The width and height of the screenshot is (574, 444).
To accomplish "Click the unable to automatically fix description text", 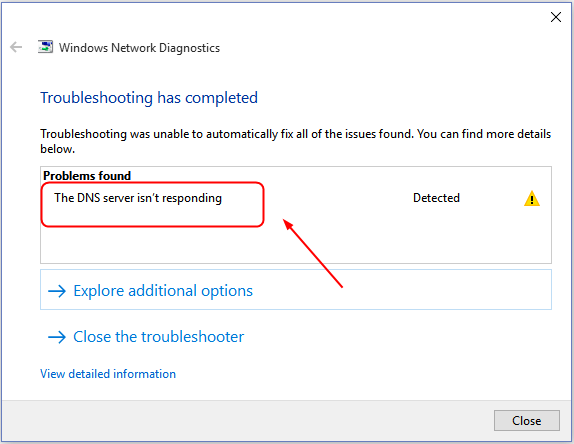I will pyautogui.click(x=295, y=141).
